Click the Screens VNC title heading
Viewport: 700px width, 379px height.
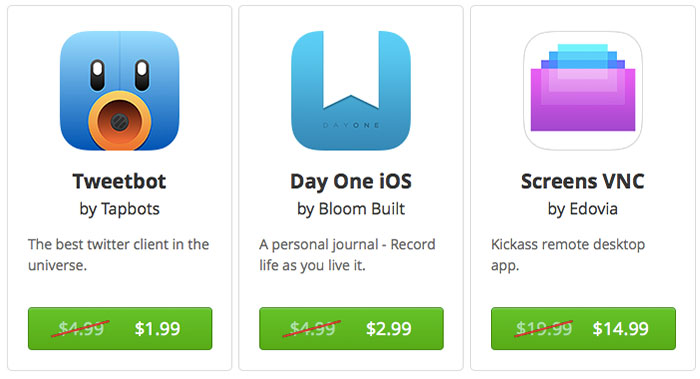coord(583,181)
